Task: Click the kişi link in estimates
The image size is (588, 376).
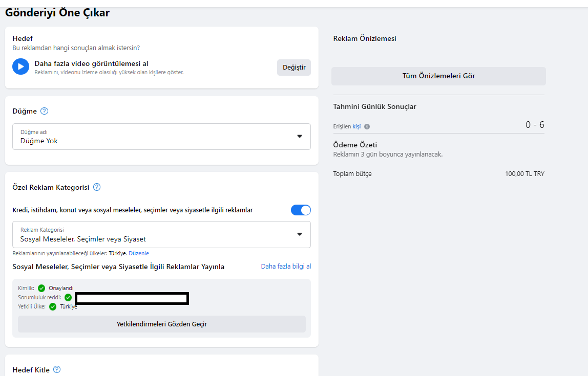Action: (356, 126)
